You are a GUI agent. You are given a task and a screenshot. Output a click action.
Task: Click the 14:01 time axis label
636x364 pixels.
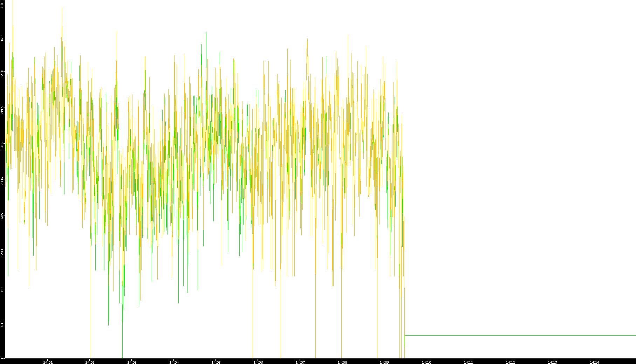[48, 362]
